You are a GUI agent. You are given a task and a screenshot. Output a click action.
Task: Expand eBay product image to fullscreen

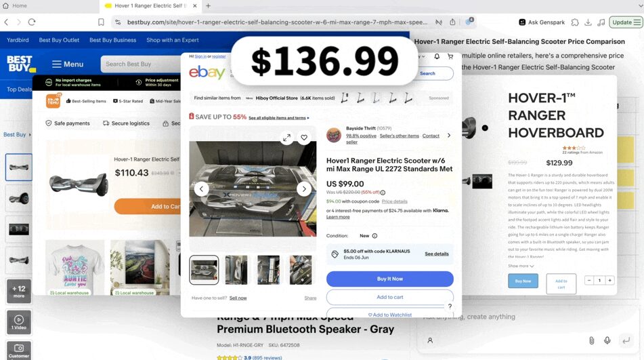(286, 138)
